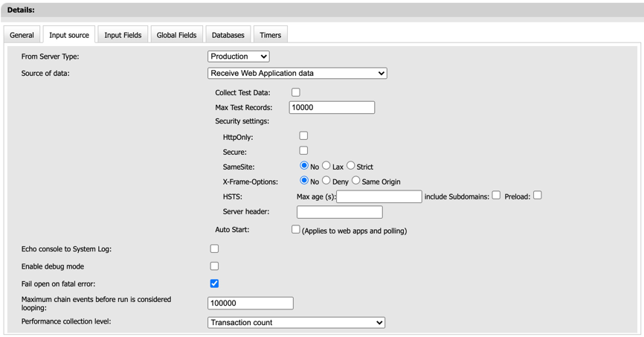Click the Server header text field
Viewport: 644px width, 337px height.
339,213
